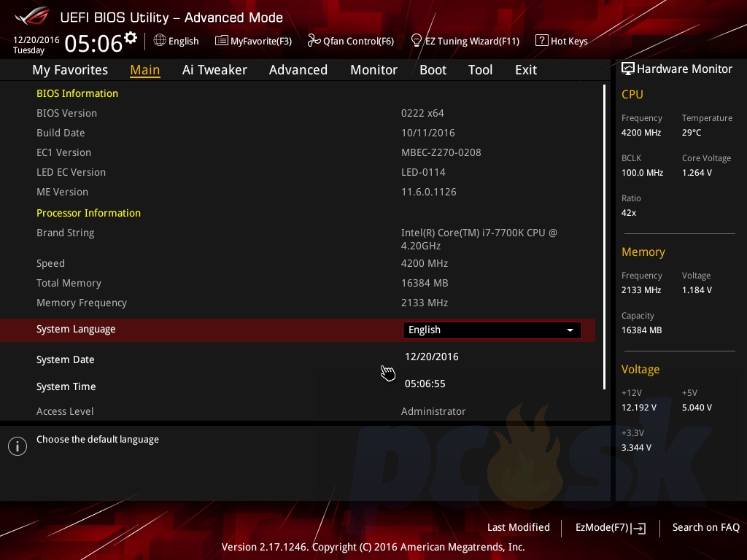Click the main panel vertical scrollbar
747x560 pixels.
tap(604, 237)
